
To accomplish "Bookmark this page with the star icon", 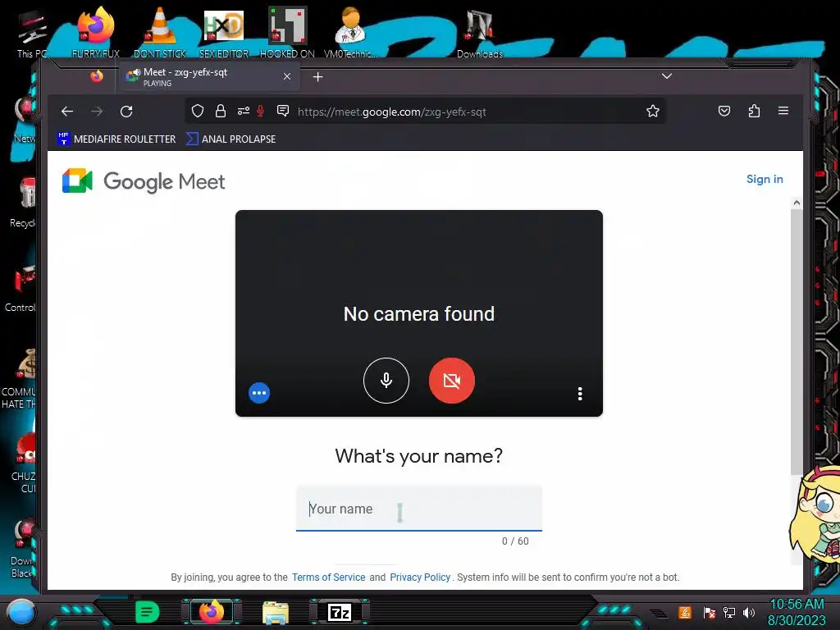I will coord(652,111).
